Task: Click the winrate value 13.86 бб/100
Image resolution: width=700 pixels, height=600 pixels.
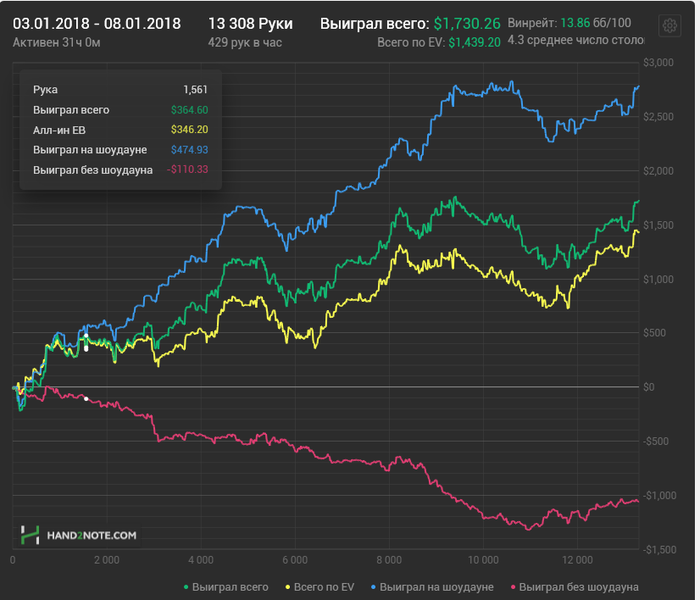Action: [x=596, y=23]
